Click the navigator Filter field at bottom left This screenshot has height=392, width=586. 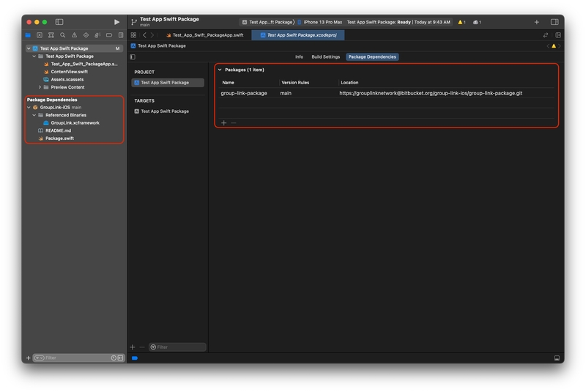pos(73,358)
